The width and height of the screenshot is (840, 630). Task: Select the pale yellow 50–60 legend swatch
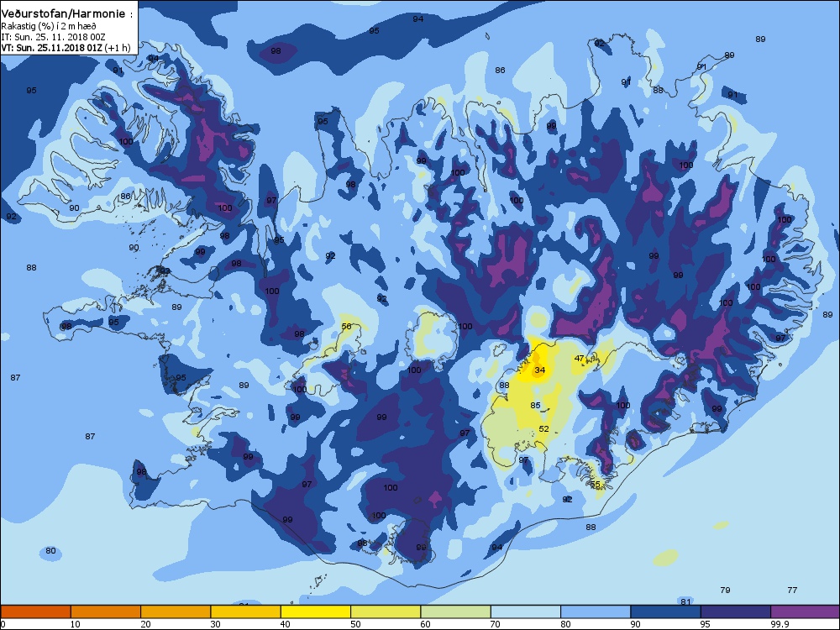click(386, 612)
